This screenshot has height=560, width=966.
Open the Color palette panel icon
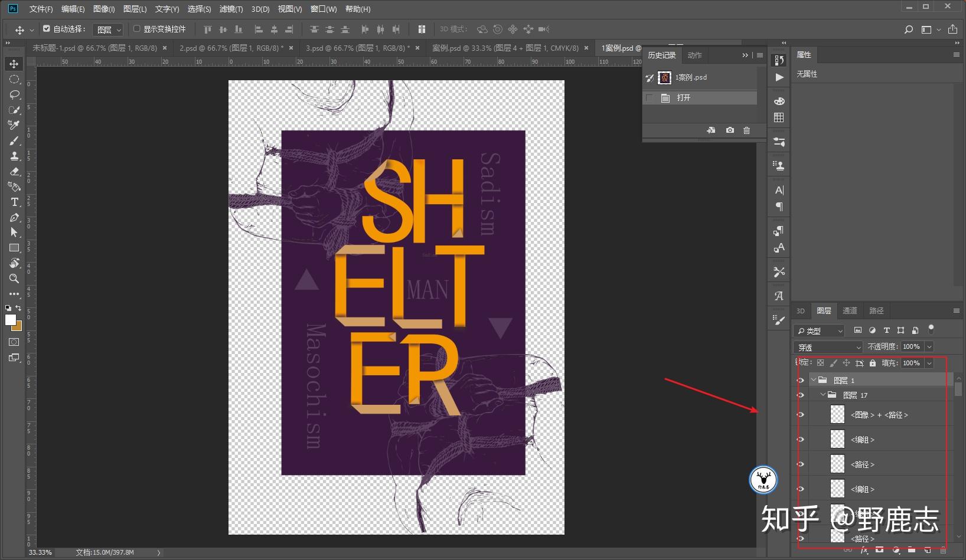point(779,101)
